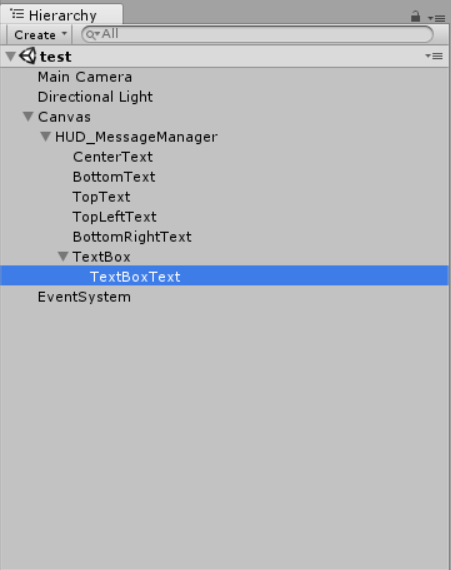Collapse the test scene foldout
The height and width of the screenshot is (570, 451).
pos(11,56)
